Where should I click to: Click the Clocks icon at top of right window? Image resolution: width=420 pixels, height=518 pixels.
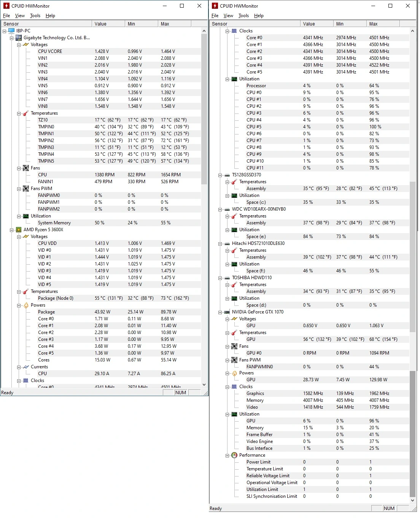234,31
